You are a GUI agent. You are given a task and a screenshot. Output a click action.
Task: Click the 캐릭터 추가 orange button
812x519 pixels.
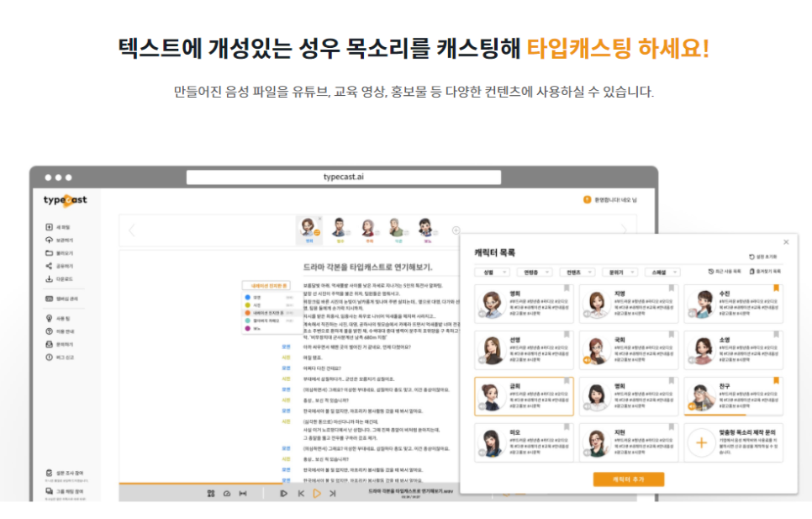point(629,479)
